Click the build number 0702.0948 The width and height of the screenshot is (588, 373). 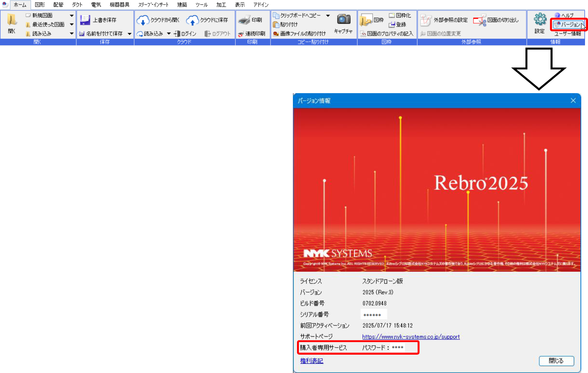pos(374,303)
